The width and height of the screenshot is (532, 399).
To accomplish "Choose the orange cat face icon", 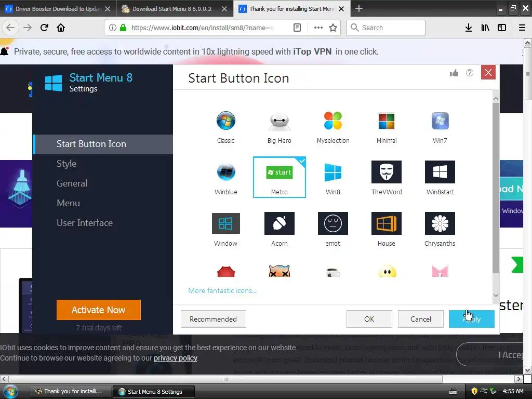I will click(x=279, y=271).
